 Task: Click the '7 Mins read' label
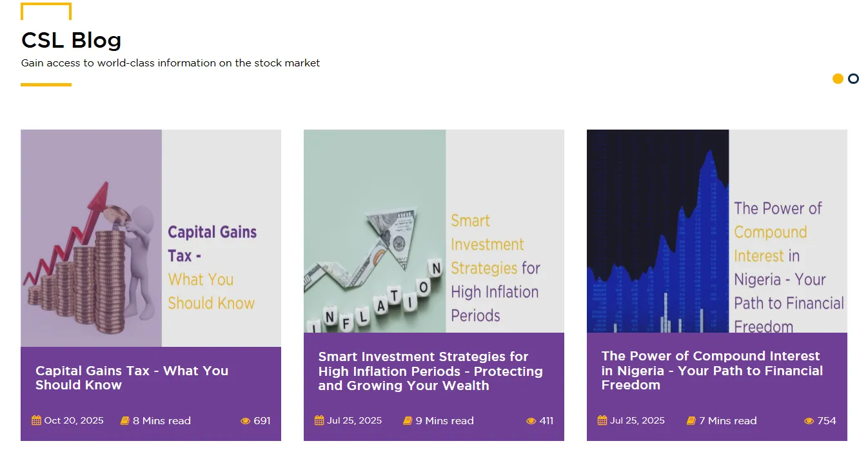(x=728, y=421)
